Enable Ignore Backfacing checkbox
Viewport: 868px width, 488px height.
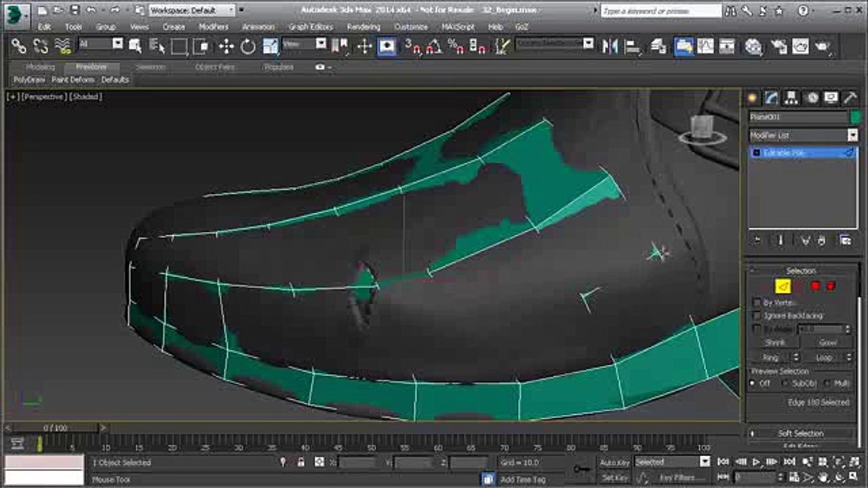pyautogui.click(x=757, y=316)
